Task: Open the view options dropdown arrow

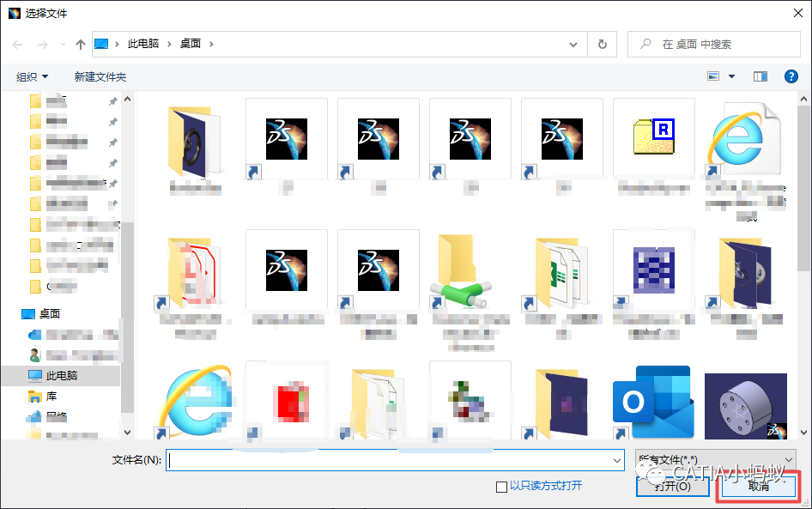Action: [x=731, y=76]
